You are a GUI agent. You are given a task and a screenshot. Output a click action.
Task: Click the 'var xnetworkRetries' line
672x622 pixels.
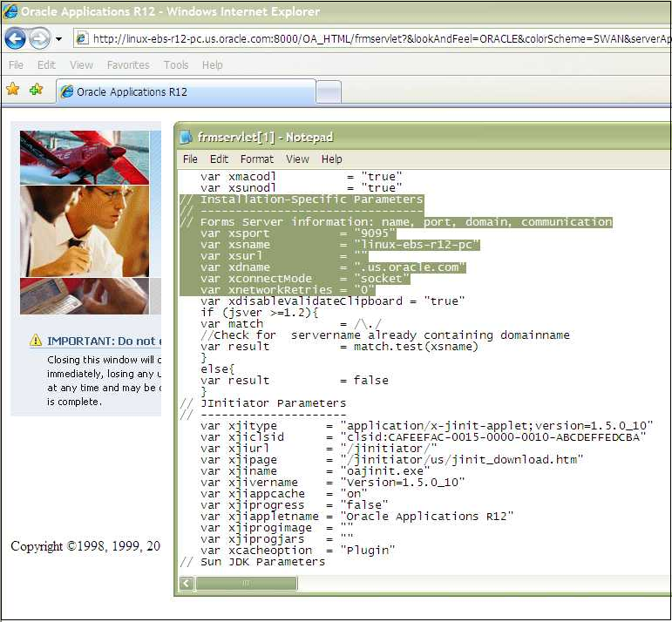pos(287,290)
